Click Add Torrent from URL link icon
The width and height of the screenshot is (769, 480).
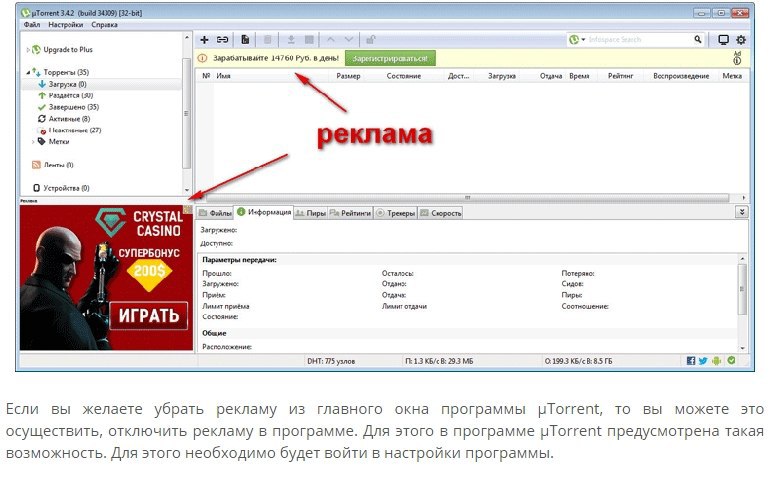click(x=223, y=40)
